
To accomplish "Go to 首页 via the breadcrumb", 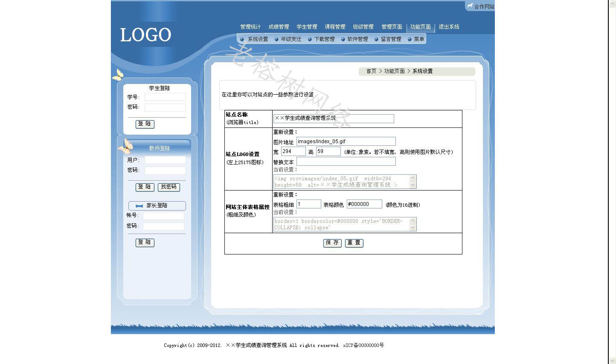I will pyautogui.click(x=371, y=71).
